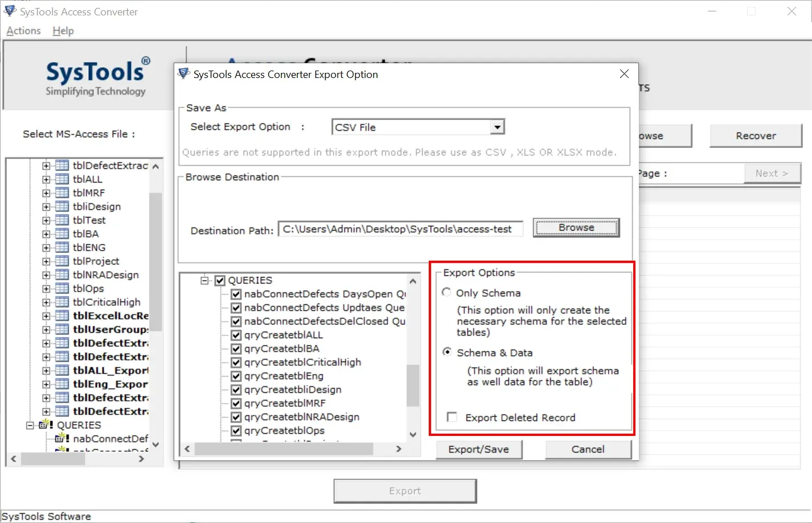Click table icon of tblALL_Export
Screen dimensions: 812x523
(62, 370)
